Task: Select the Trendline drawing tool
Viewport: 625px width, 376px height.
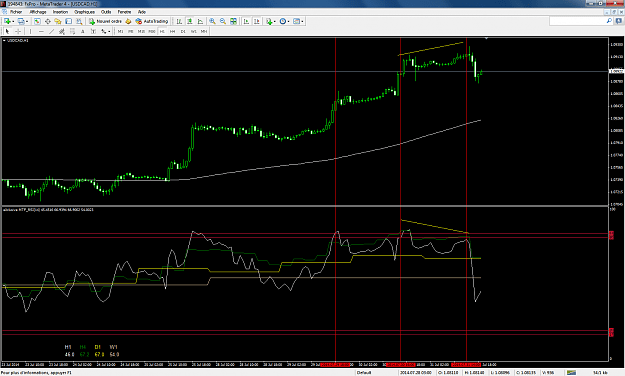Action: [51, 31]
